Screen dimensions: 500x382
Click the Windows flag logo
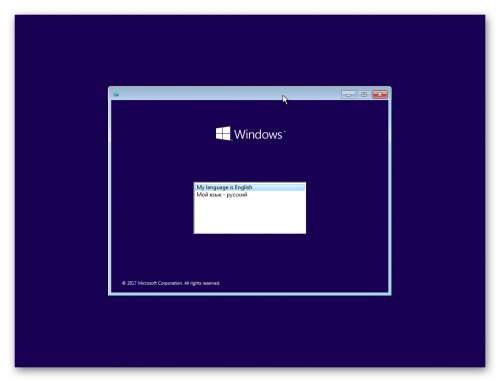[223, 133]
